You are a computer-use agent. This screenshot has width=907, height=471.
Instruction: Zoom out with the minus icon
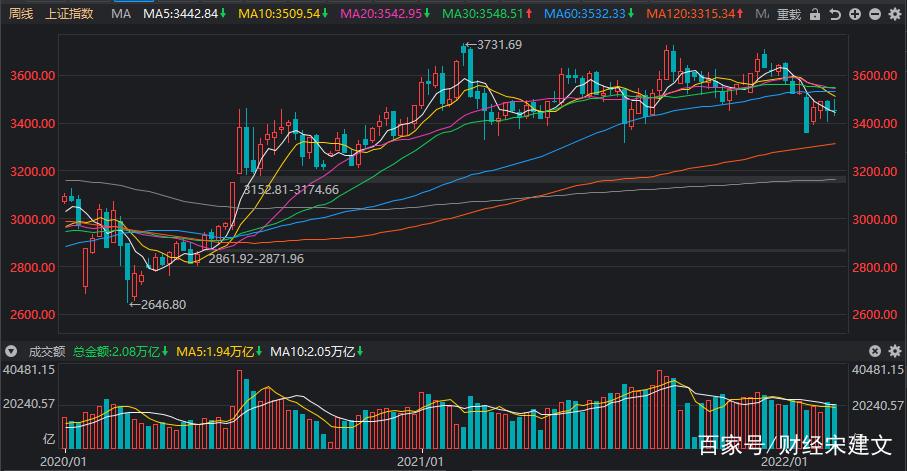click(x=875, y=15)
